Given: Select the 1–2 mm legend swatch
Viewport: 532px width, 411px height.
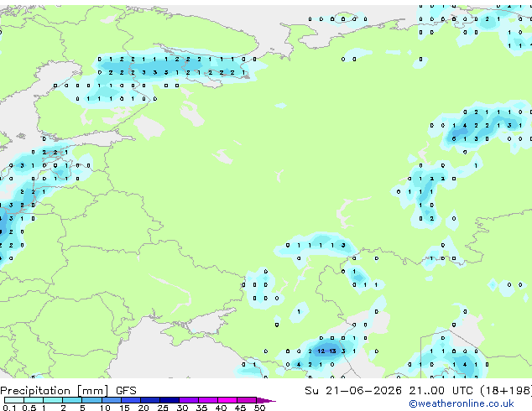Looking at the screenshot, I should click(53, 400).
